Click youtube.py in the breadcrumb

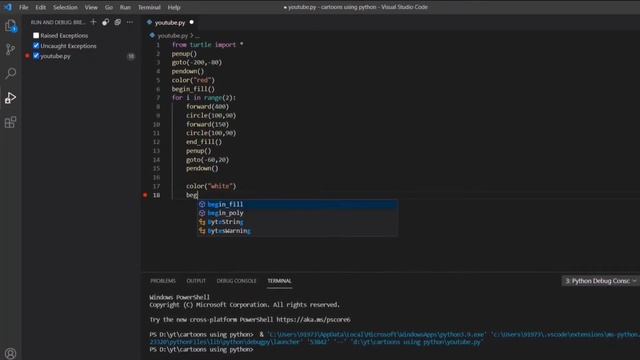[172, 36]
